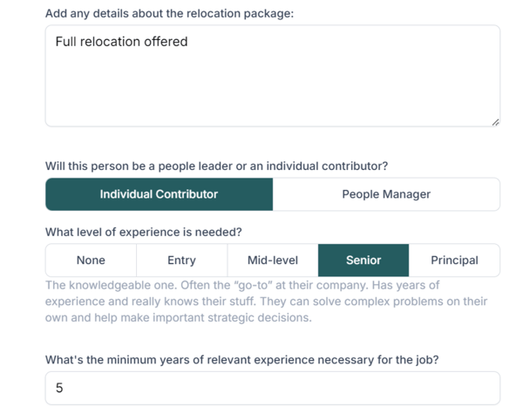Click the text area resize handle
Viewport: 523px width, 420px height.
(x=495, y=122)
